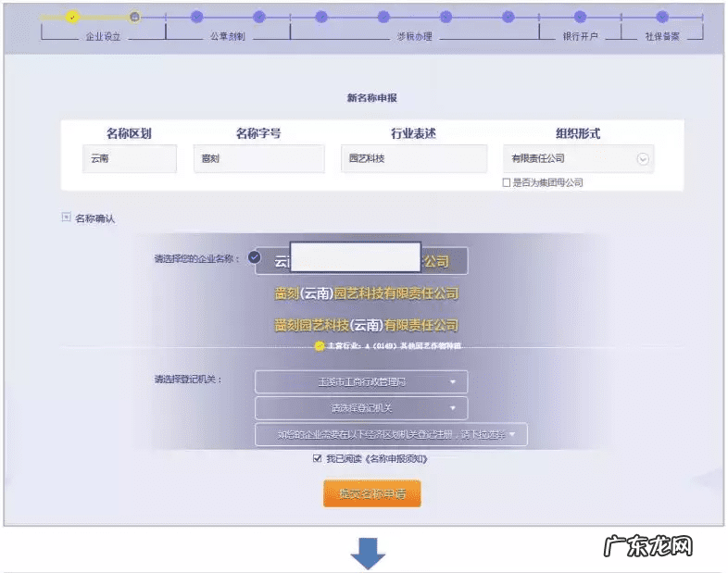Open the 玉溪市工商行政管理局 dropdown
Screen dimensions: 728x573
tap(361, 381)
